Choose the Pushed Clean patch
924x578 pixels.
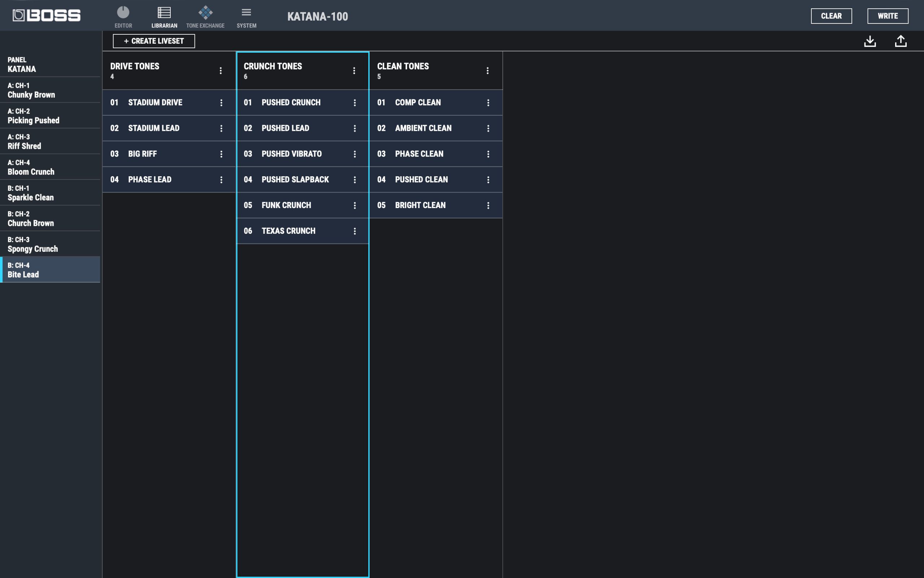coord(436,180)
